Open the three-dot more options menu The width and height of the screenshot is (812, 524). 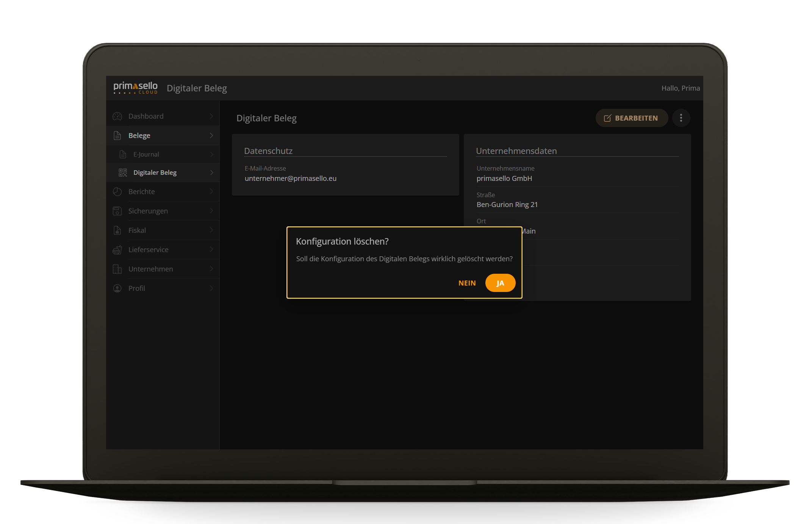pyautogui.click(x=681, y=118)
